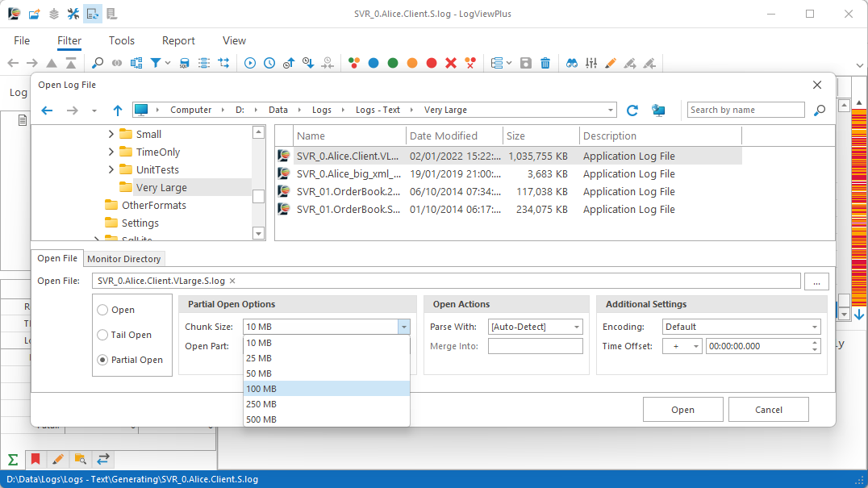Click the Search by name field
The image size is (868, 488).
pos(745,110)
